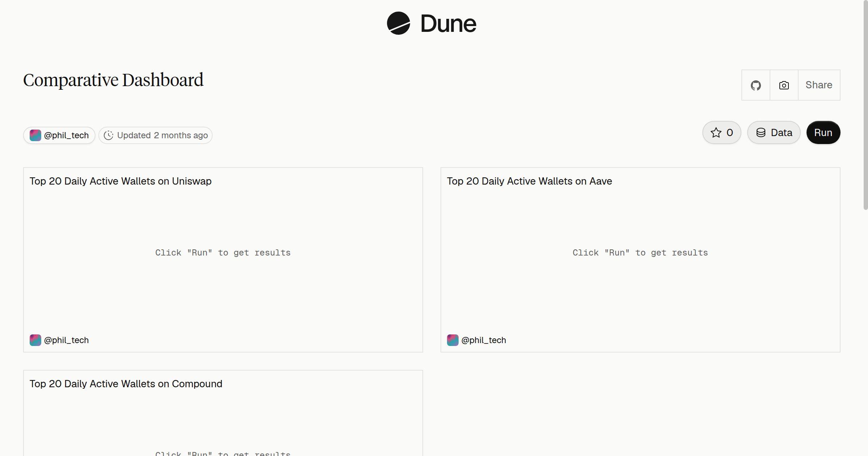Open @phil_tech profile in dashboard header

pyautogui.click(x=59, y=135)
